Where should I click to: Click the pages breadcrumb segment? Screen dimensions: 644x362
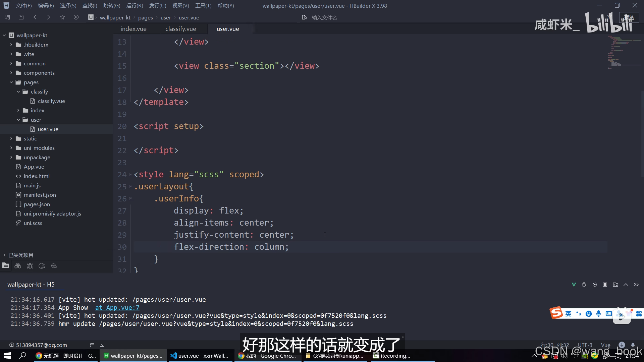[x=146, y=17]
